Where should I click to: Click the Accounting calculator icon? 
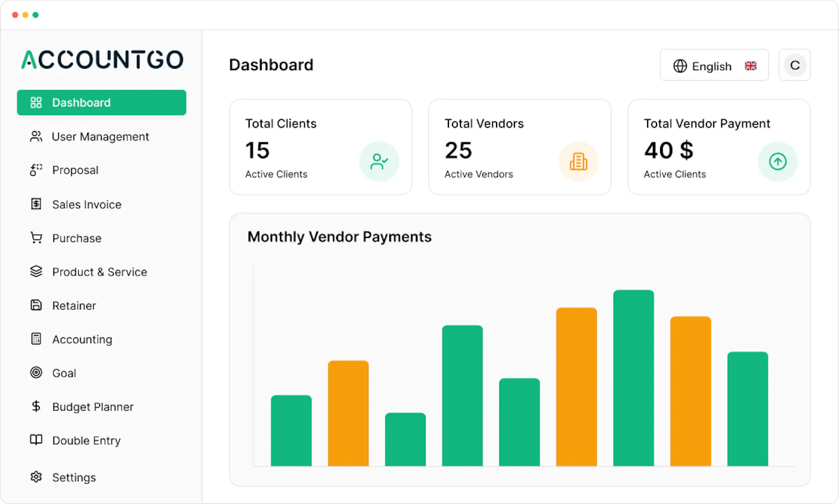(x=36, y=339)
